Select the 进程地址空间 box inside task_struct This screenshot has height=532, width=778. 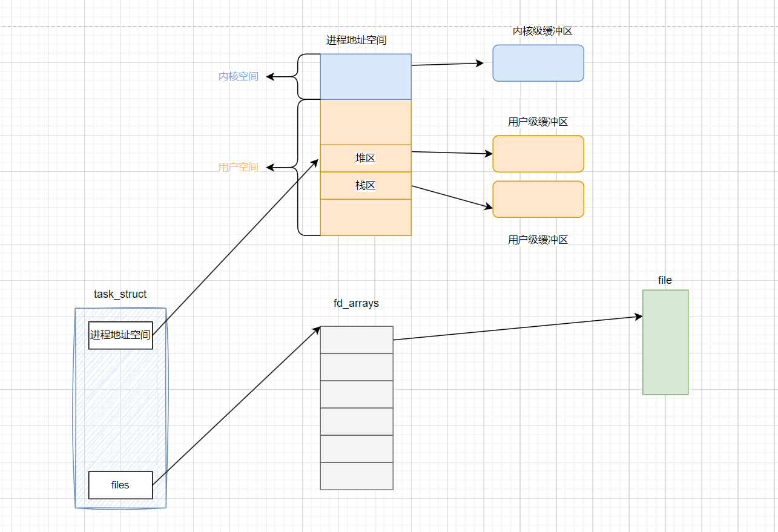[x=120, y=335]
